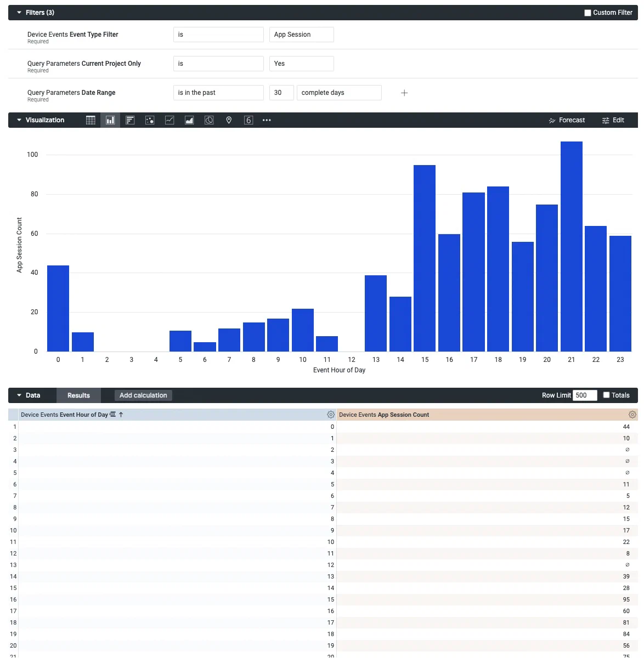The image size is (644, 663).
Task: Add another Date Range filter with the plus
Action: [404, 93]
